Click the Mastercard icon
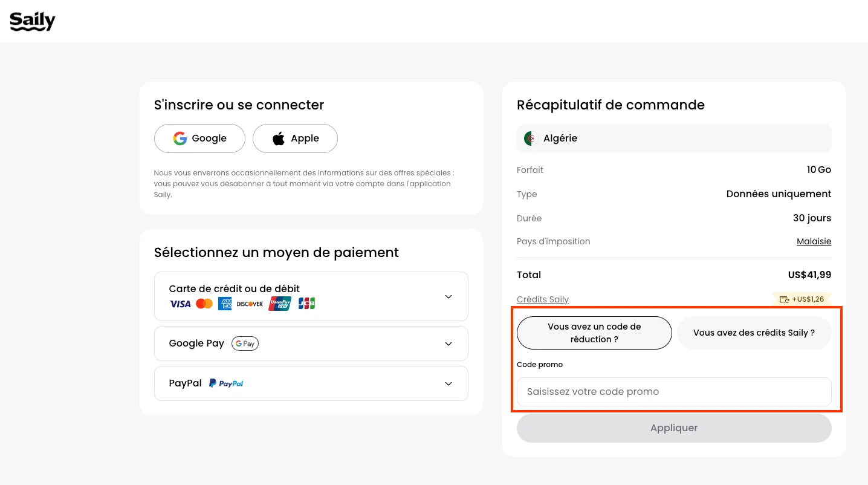 (204, 304)
